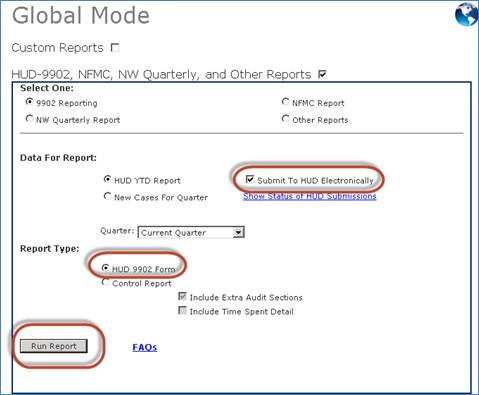
Task: Select the NFMC Report radio button
Action: (285, 101)
